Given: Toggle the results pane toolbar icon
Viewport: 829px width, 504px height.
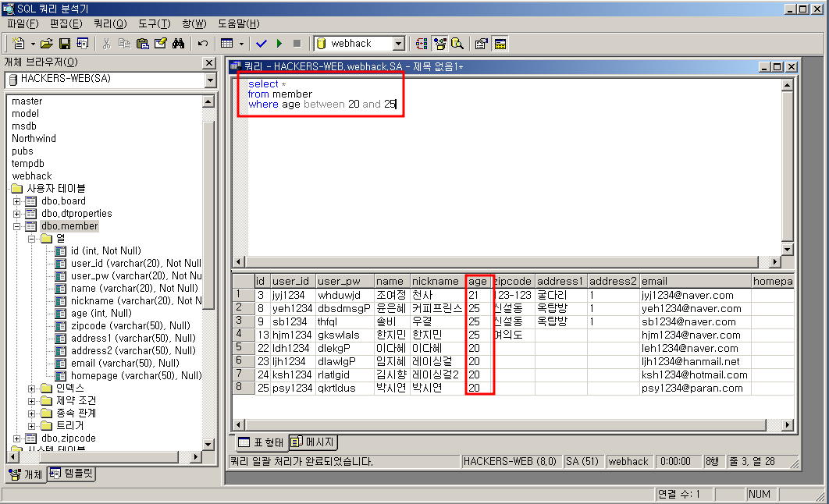Looking at the screenshot, I should (500, 44).
